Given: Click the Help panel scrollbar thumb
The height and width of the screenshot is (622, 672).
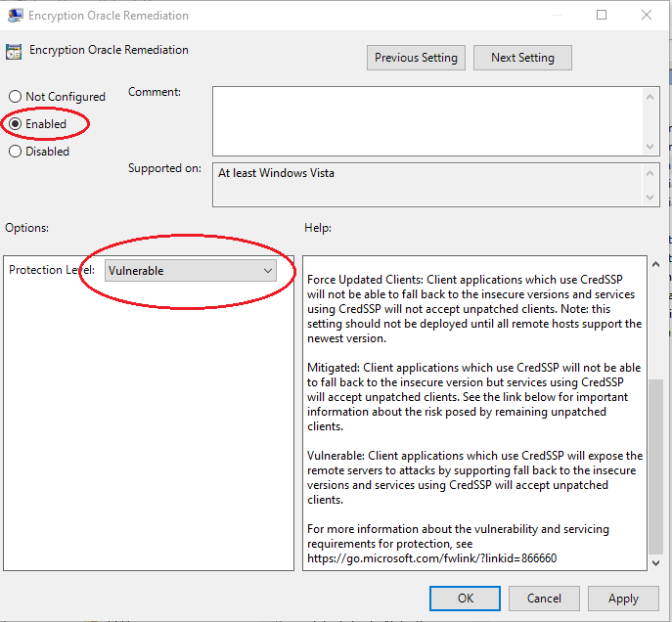Looking at the screenshot, I should (655, 466).
